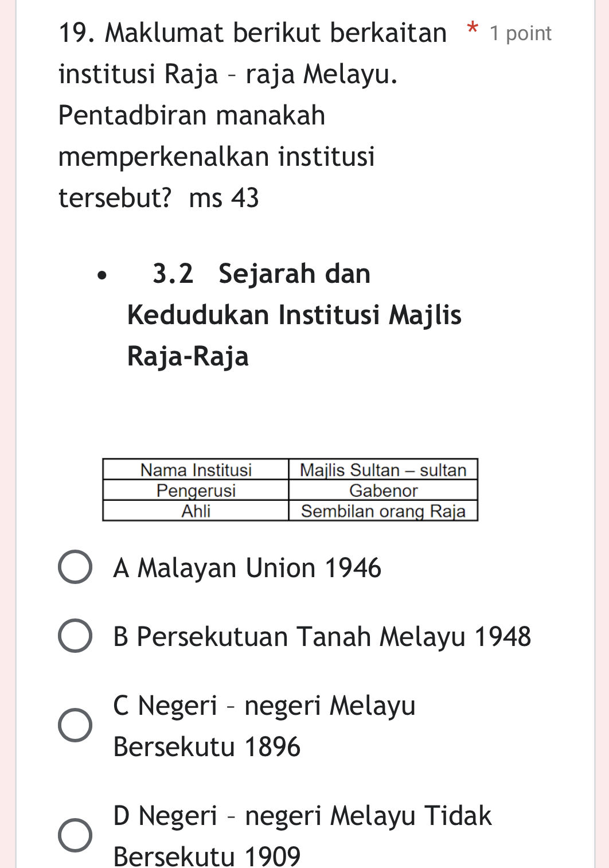Screen dimensions: 609x868
Task: Click the red required asterisk
Action: point(471,30)
